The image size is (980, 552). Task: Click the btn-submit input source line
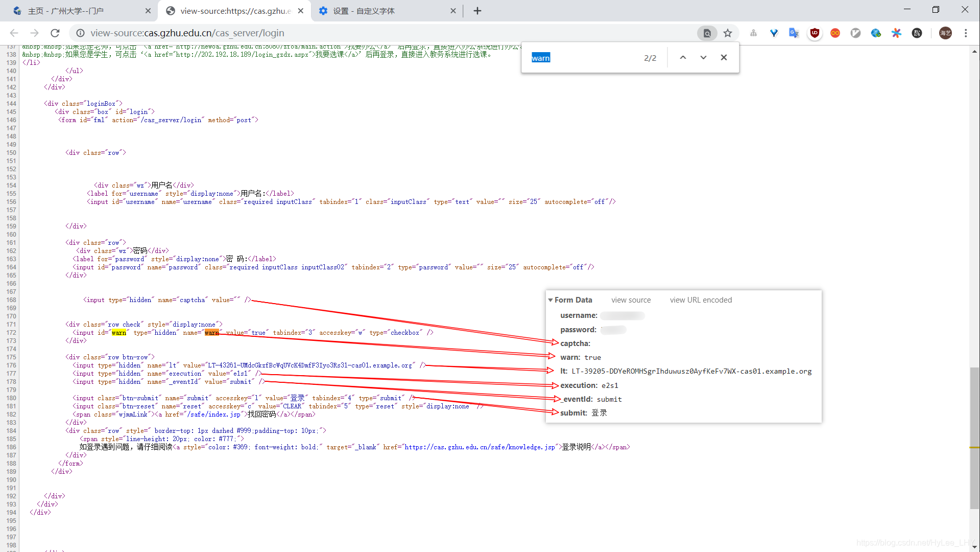(x=244, y=398)
